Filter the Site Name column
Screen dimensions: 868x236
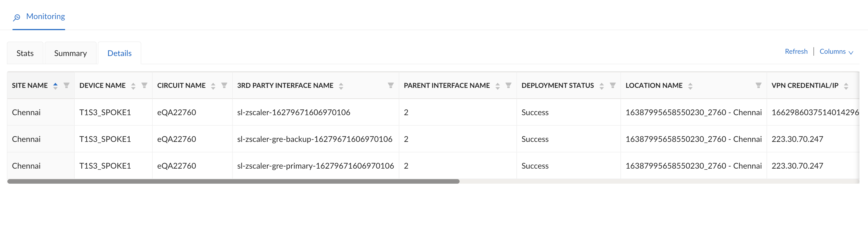(67, 86)
